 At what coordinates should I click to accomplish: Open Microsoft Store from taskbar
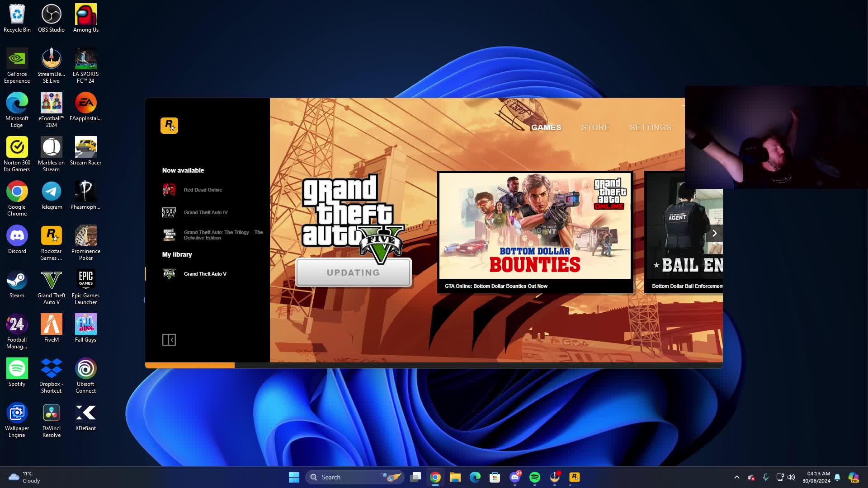(495, 477)
